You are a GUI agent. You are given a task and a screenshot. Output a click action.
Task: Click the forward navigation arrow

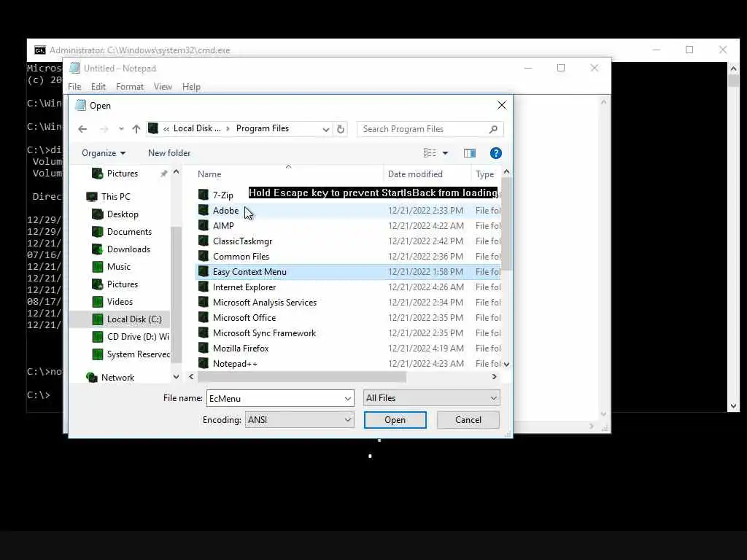104,129
